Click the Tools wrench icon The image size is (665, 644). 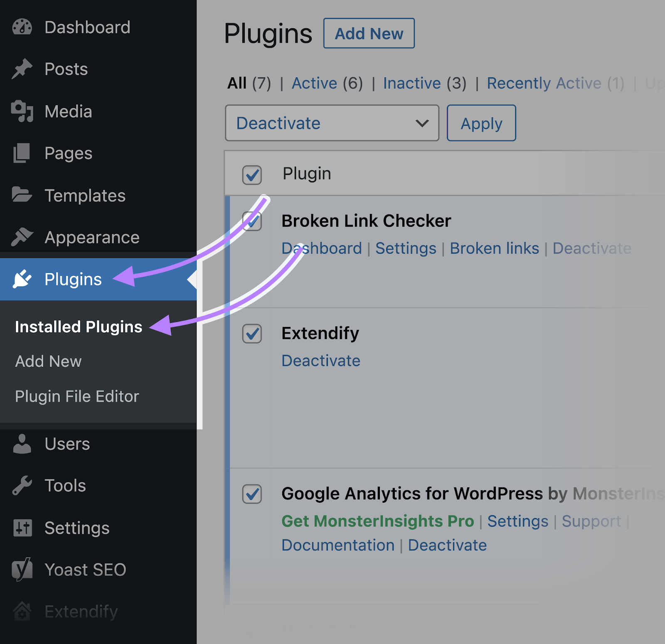22,485
